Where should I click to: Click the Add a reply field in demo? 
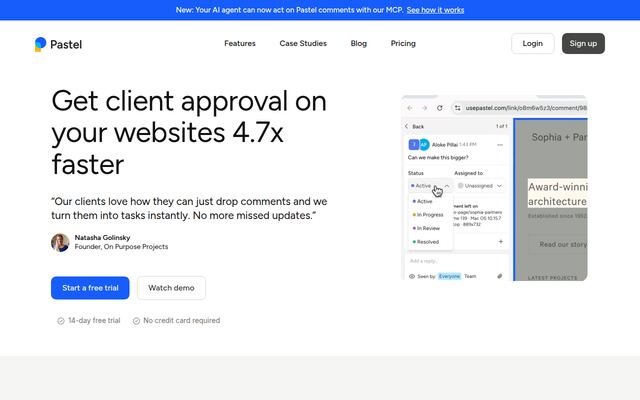coord(457,261)
